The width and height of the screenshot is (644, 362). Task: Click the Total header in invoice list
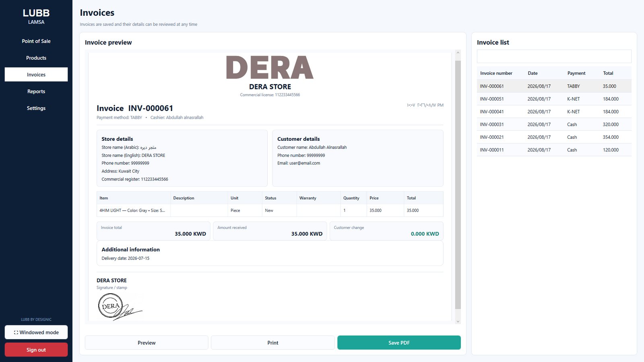click(x=608, y=73)
